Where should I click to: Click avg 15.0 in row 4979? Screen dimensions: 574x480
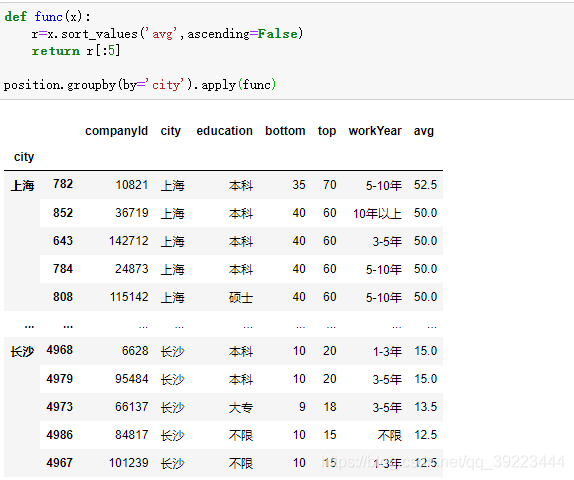[425, 379]
